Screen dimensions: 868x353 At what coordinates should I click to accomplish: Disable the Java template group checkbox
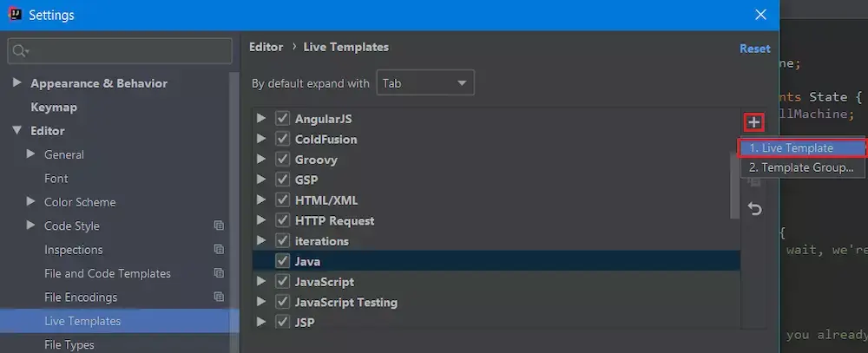(282, 261)
